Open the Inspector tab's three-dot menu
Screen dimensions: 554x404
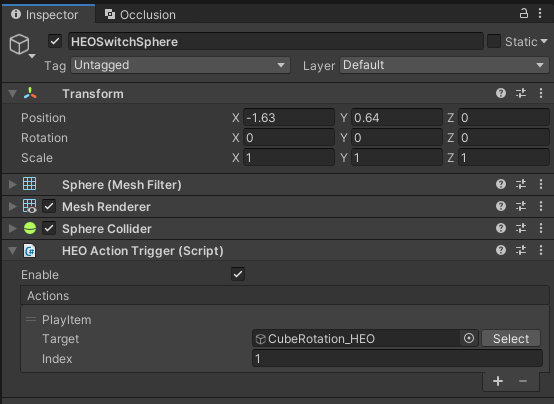tap(540, 13)
